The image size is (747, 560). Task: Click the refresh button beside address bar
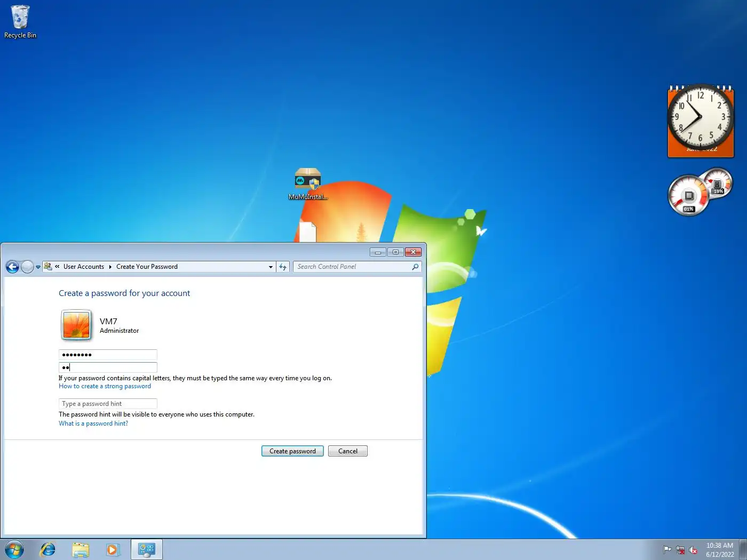[283, 267]
